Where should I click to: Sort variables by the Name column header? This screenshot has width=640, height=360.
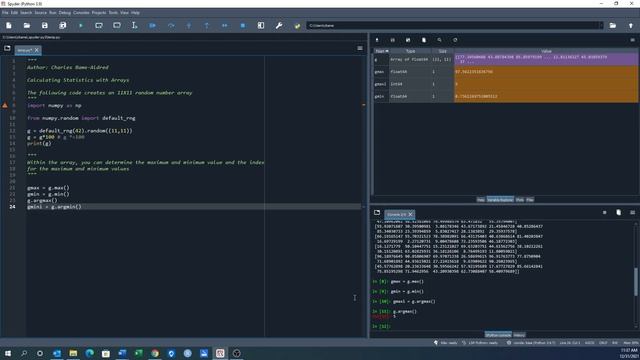(381, 51)
